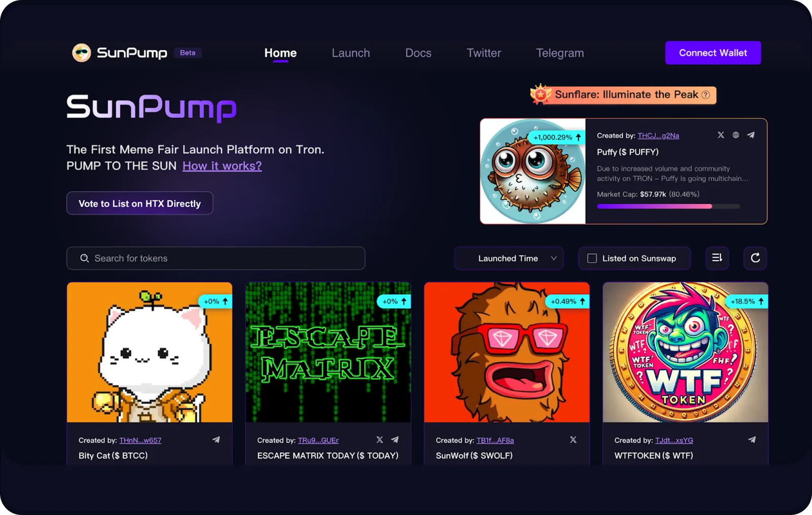Click the +1,000.29% badge on Puffy

[557, 137]
